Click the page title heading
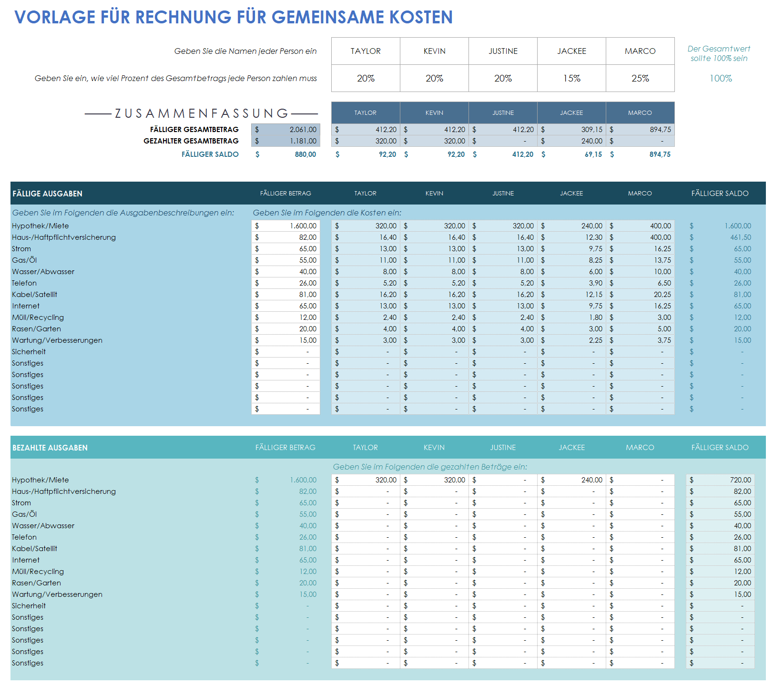 234,17
